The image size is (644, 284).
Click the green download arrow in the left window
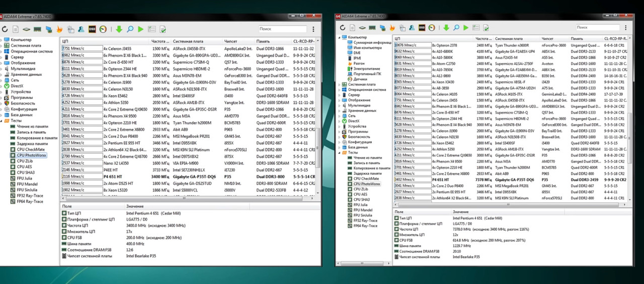[x=119, y=29]
